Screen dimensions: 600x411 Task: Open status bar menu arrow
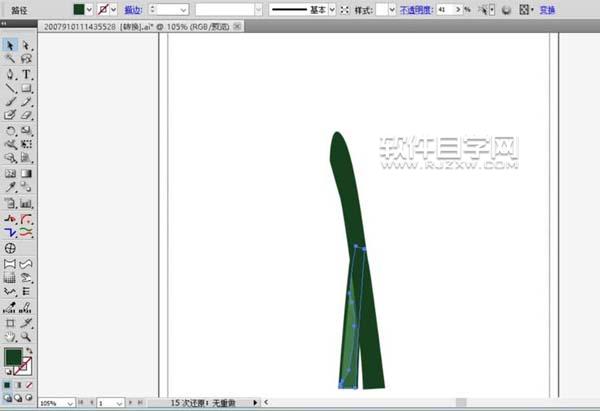(x=255, y=403)
